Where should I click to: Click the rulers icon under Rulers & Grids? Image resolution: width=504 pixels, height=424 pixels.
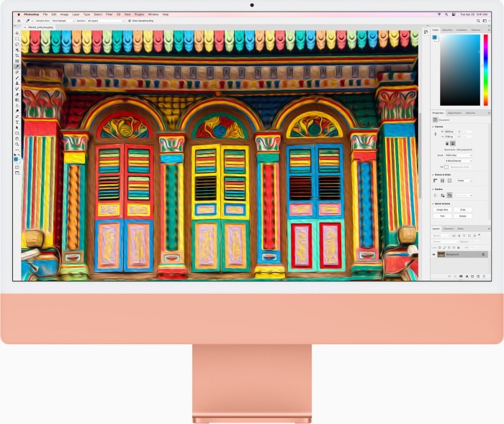pos(436,180)
